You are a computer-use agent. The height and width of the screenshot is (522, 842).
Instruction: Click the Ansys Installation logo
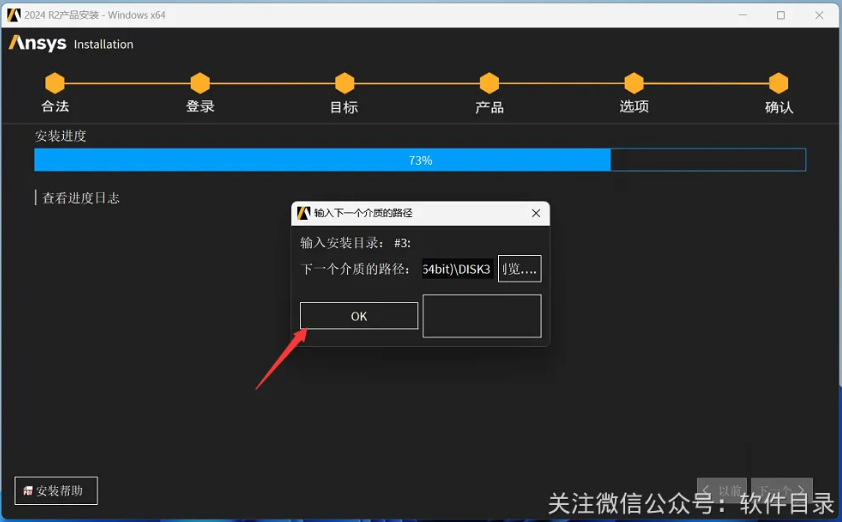pos(70,44)
